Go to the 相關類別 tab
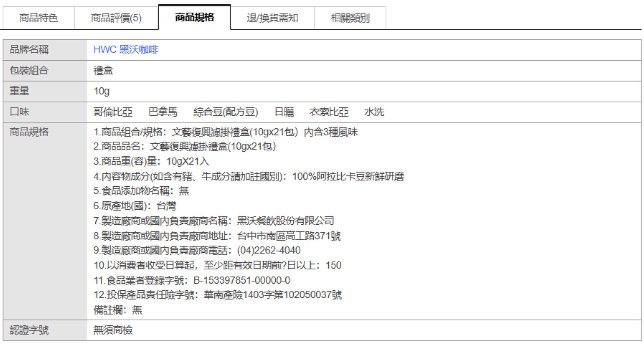 point(350,18)
